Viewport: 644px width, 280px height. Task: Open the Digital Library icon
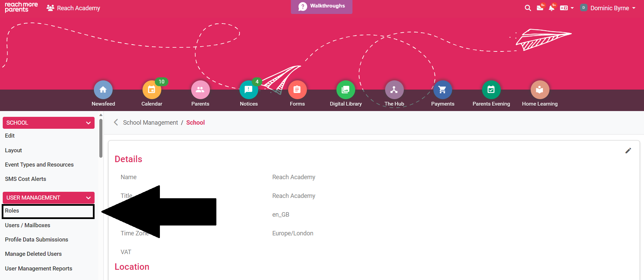[x=346, y=90]
